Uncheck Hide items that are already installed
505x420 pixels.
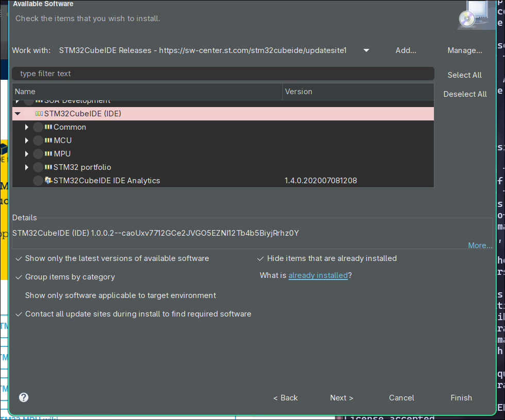(x=261, y=258)
